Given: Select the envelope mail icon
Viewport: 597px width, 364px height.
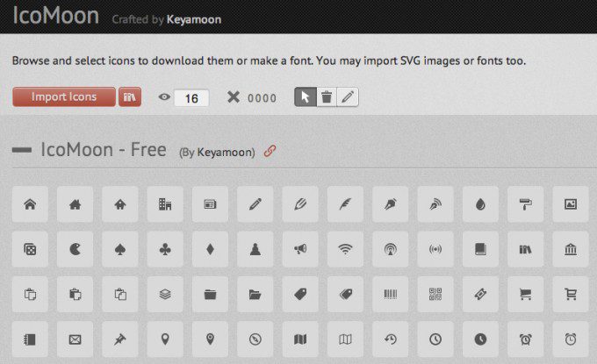Looking at the screenshot, I should pos(75,339).
